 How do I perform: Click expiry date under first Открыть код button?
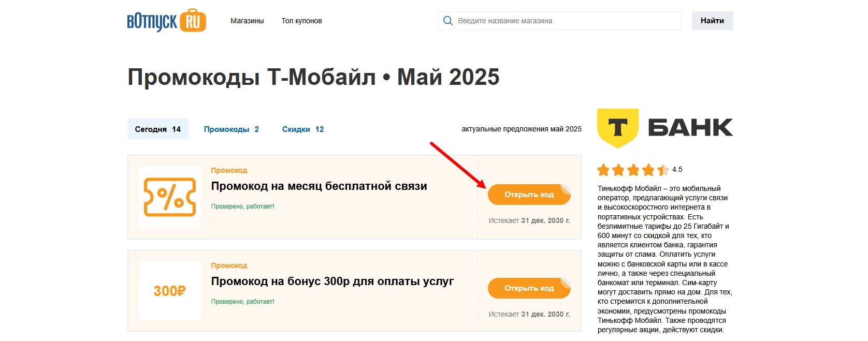coord(529,220)
